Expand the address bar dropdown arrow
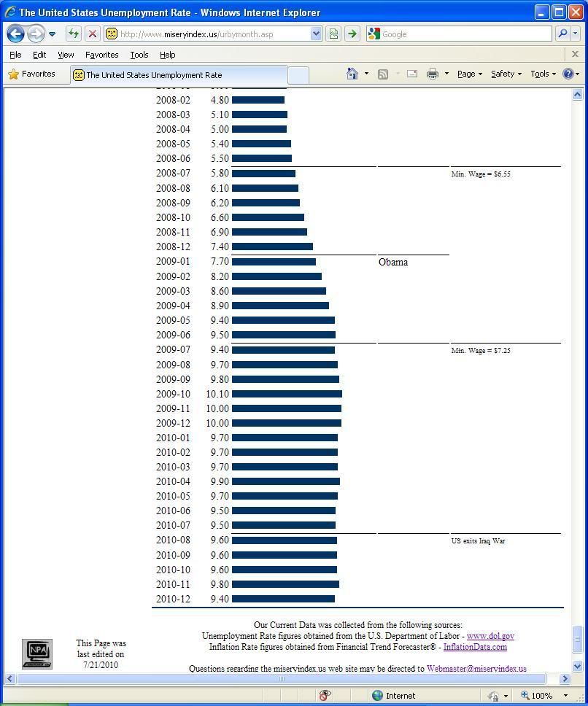Viewport: 588px width, 706px height. (x=316, y=34)
